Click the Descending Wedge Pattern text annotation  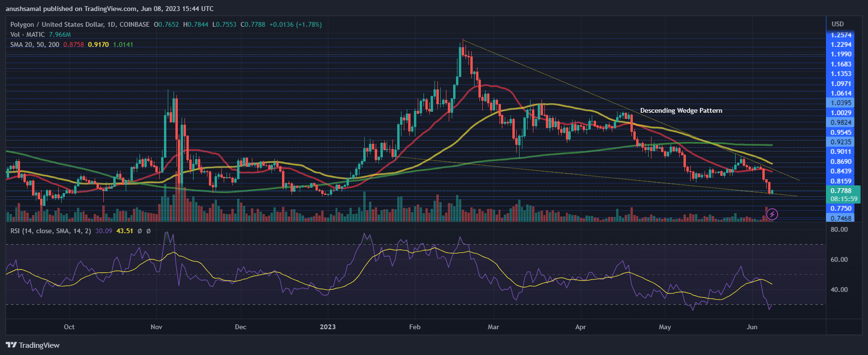(681, 110)
